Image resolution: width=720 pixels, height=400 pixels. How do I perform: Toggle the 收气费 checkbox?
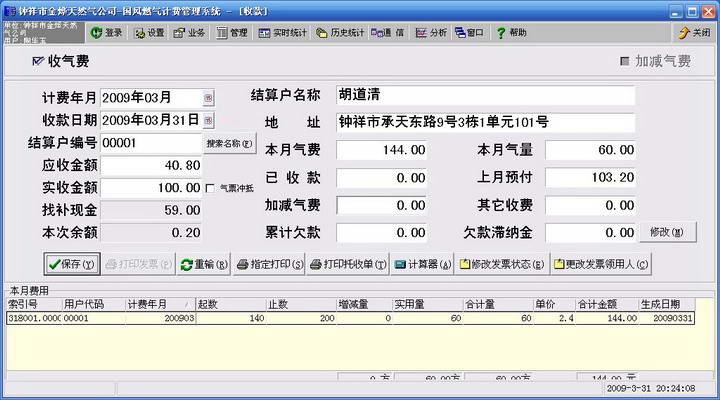[x=38, y=61]
